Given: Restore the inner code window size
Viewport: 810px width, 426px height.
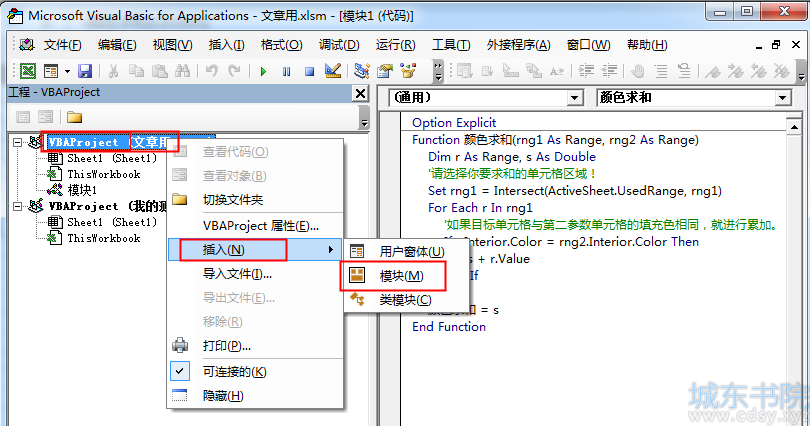Looking at the screenshot, I should (776, 45).
